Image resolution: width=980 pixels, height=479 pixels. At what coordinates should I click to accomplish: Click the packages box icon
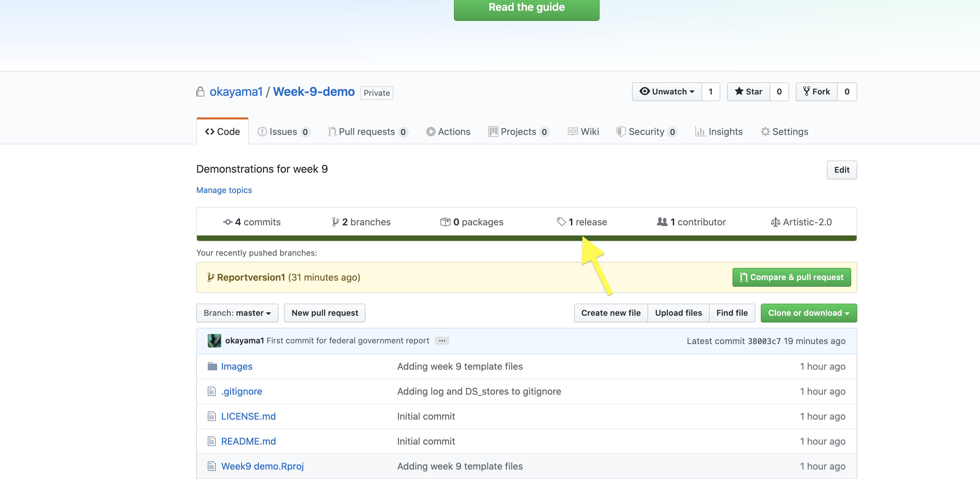click(x=445, y=222)
